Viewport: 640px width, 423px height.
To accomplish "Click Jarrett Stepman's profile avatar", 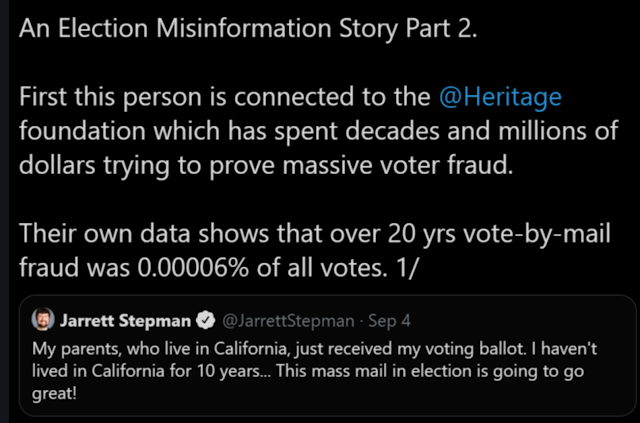I will [43, 319].
